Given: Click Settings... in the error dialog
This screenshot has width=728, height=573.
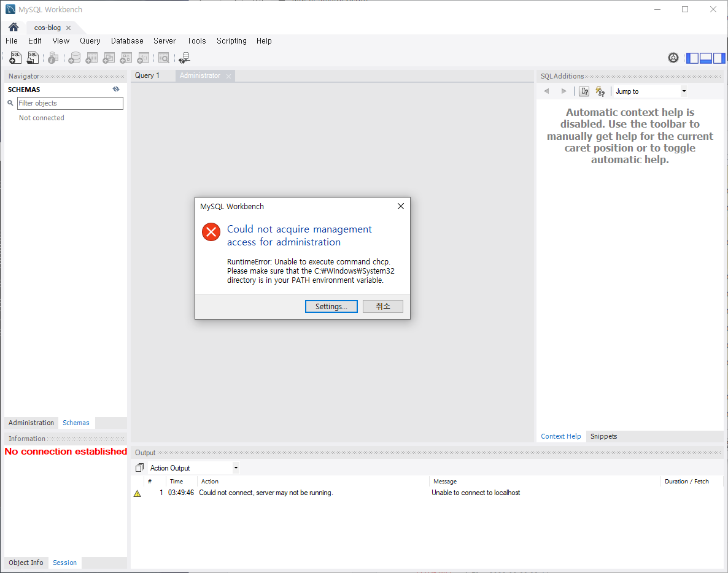Looking at the screenshot, I should (x=331, y=306).
